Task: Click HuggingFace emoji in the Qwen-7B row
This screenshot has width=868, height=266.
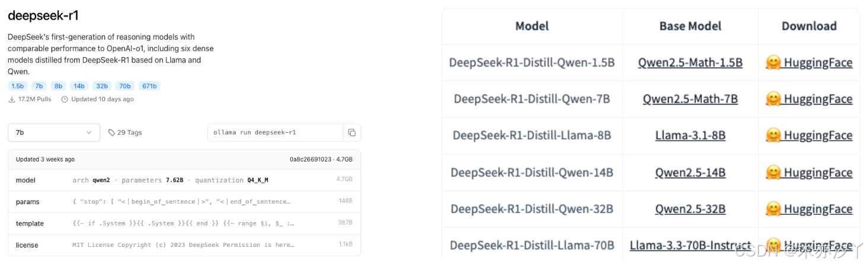Action: [773, 99]
